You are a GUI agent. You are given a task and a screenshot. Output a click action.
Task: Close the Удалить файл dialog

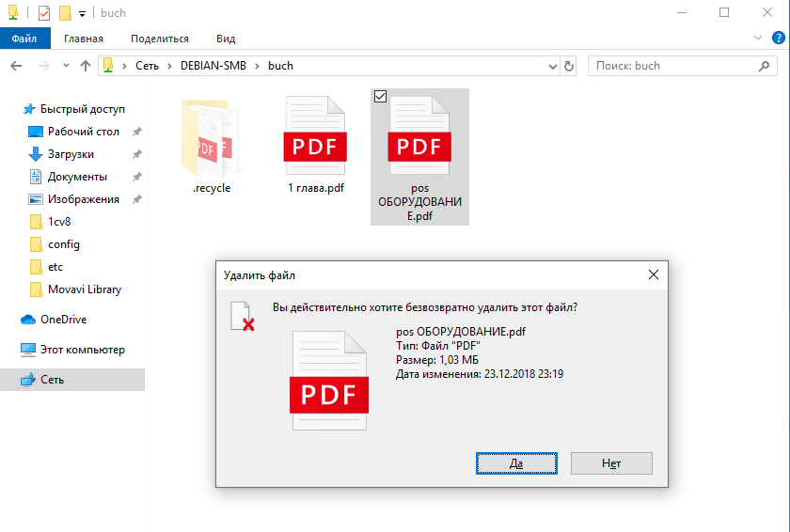coord(654,274)
